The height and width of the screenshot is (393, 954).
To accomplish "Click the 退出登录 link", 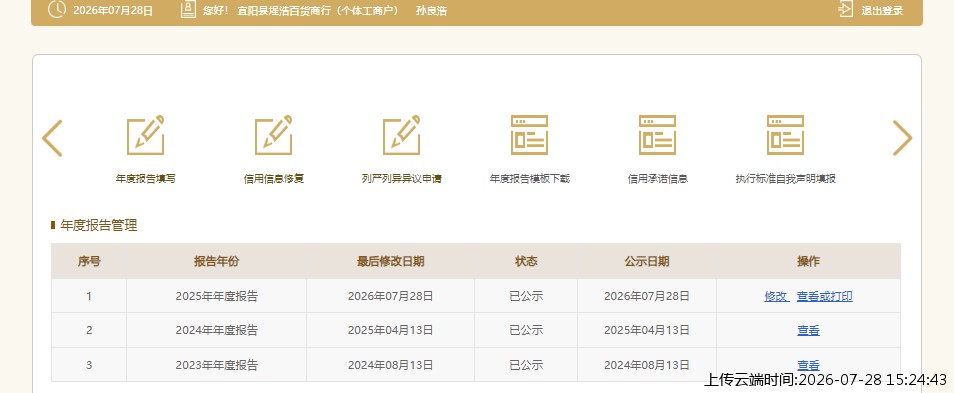I will [x=882, y=11].
